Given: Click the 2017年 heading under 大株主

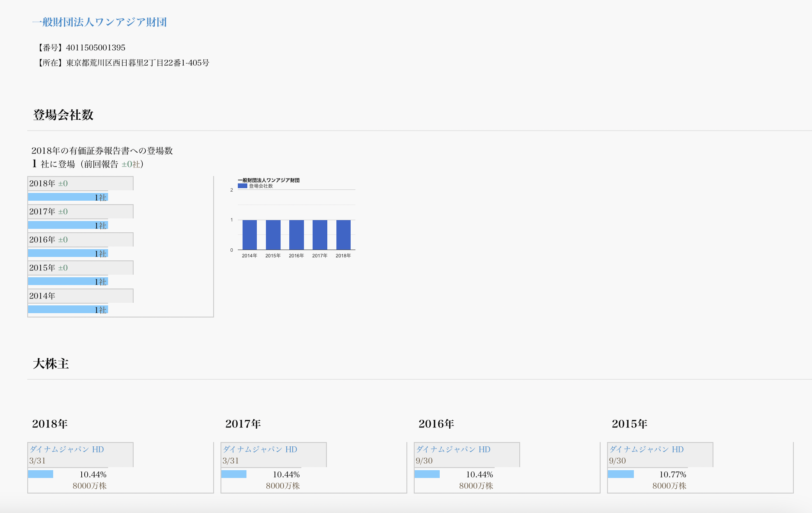Looking at the screenshot, I should click(243, 424).
